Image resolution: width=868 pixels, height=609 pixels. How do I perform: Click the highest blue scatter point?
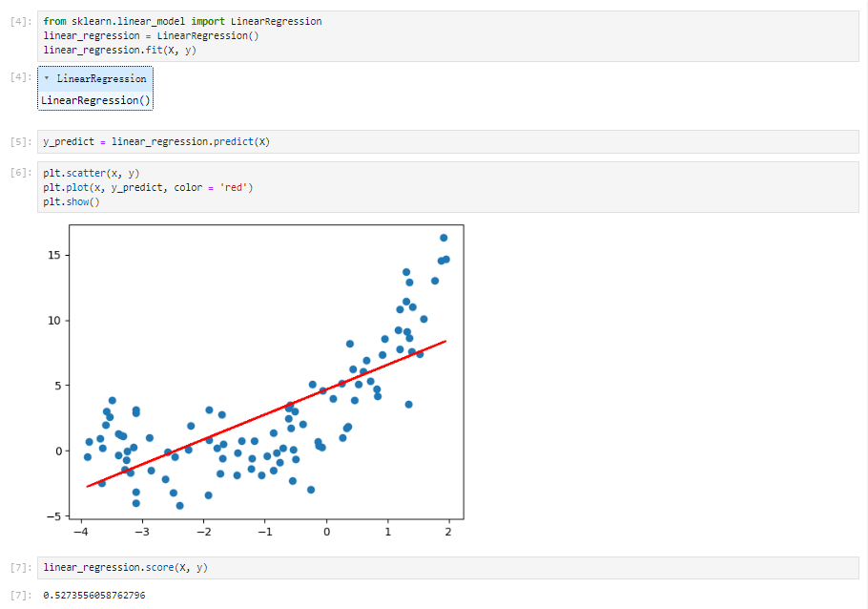(444, 238)
